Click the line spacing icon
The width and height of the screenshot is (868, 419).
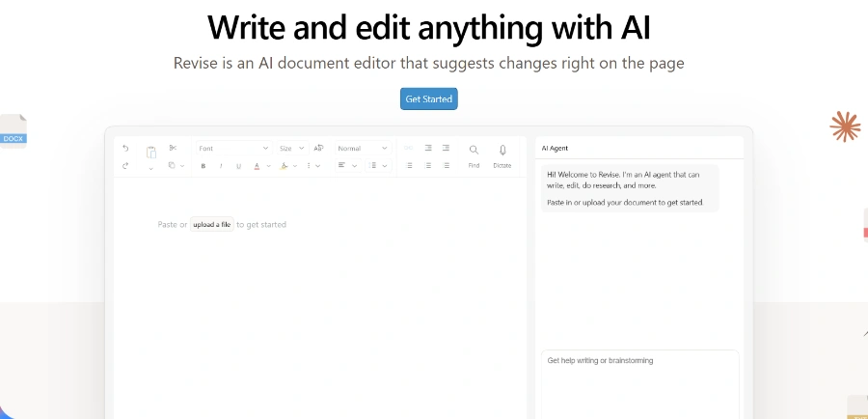click(x=372, y=166)
